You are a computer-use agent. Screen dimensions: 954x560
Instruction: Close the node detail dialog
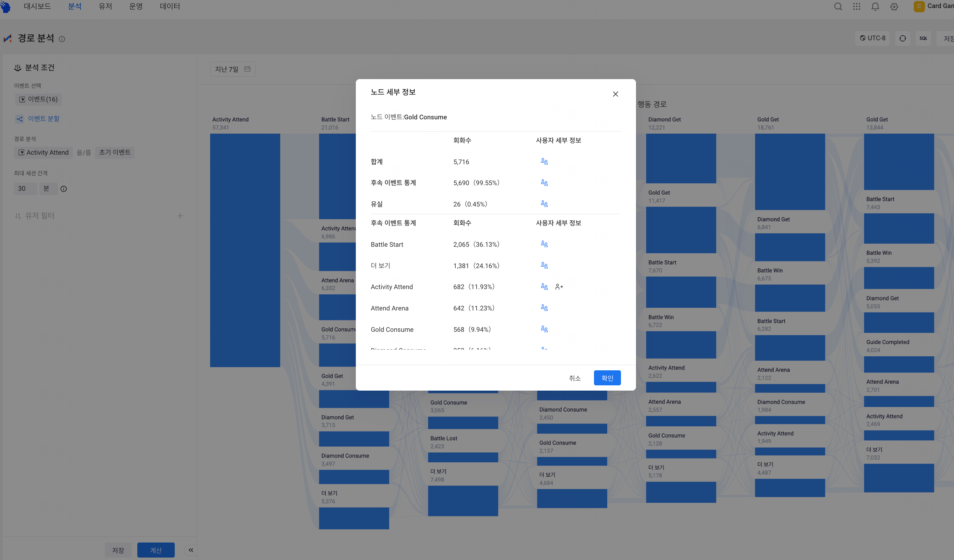click(615, 94)
